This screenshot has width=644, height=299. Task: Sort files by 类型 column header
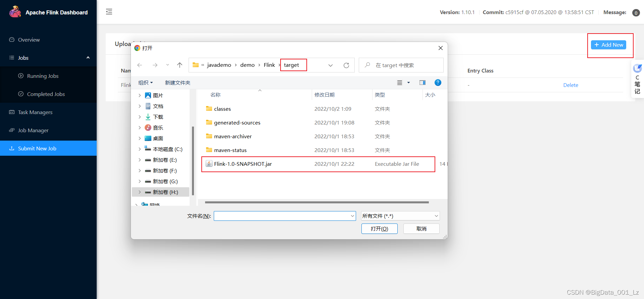380,95
